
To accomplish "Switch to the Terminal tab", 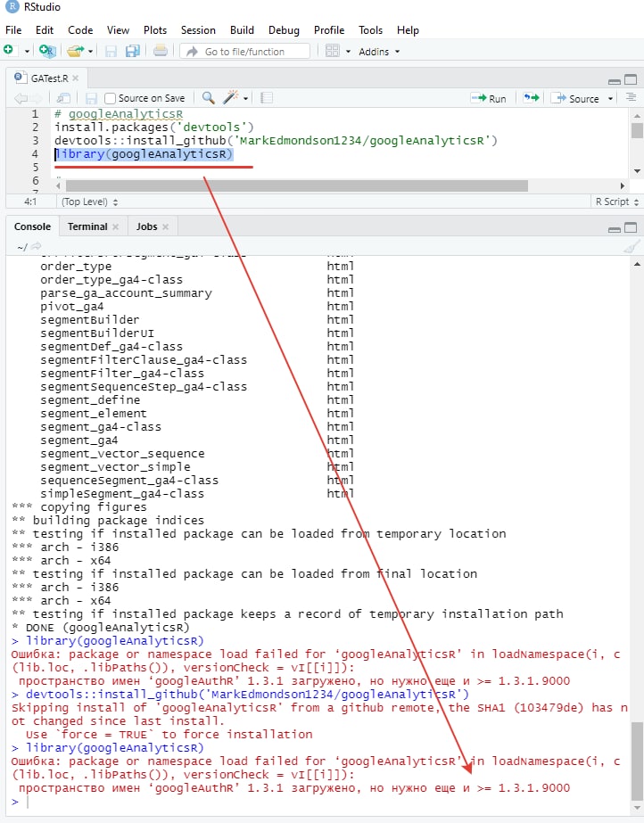I will pyautogui.click(x=87, y=226).
